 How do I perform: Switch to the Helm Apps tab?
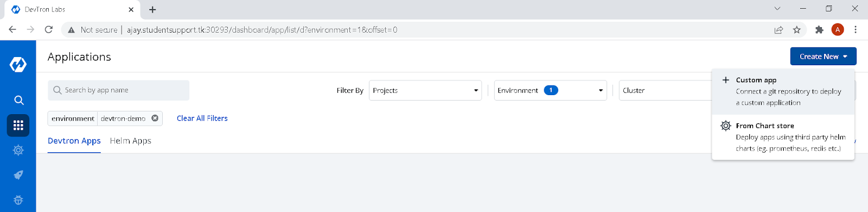click(x=130, y=141)
